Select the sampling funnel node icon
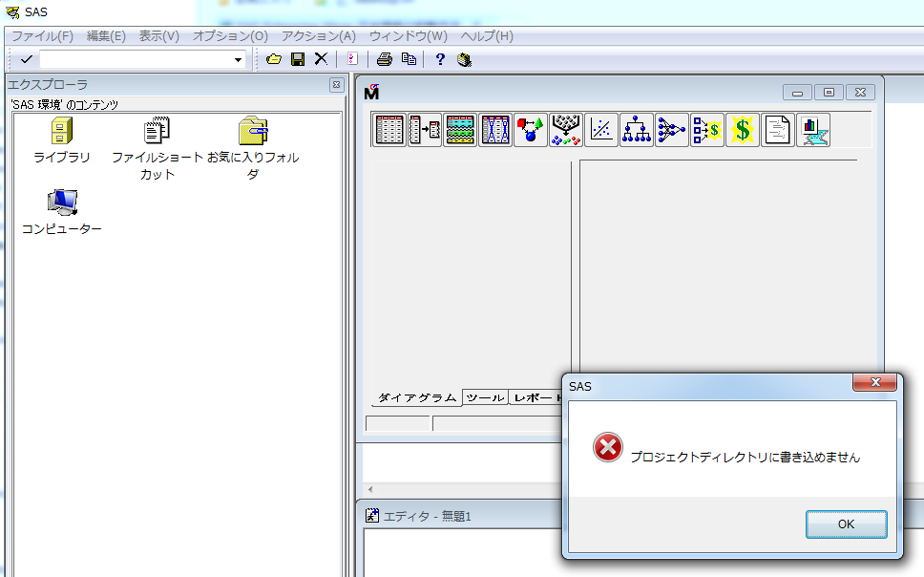 (x=566, y=130)
